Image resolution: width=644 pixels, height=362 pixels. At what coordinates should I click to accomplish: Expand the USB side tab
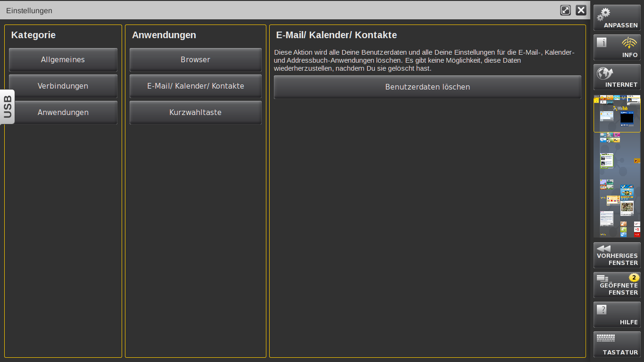pos(8,107)
